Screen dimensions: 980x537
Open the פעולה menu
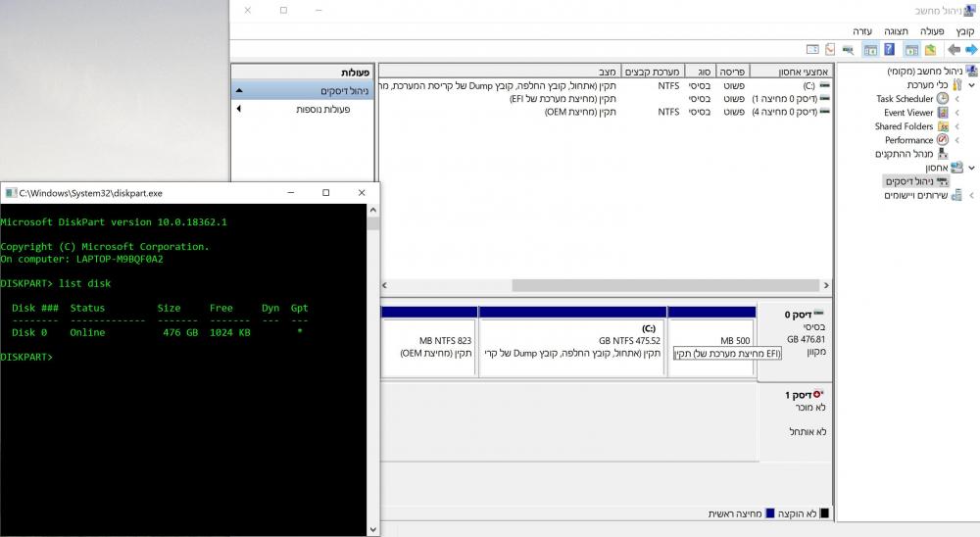coord(931,31)
